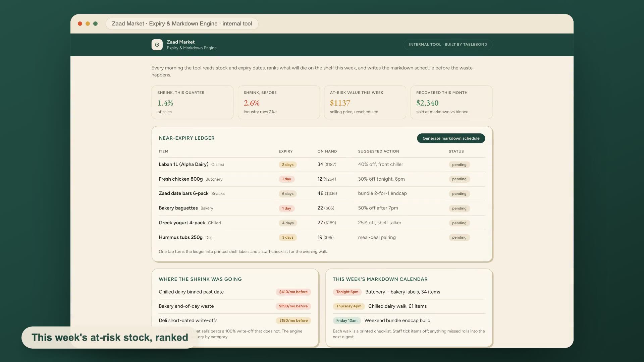
Task: Click the 6 days expiry badge
Action: tap(287, 194)
